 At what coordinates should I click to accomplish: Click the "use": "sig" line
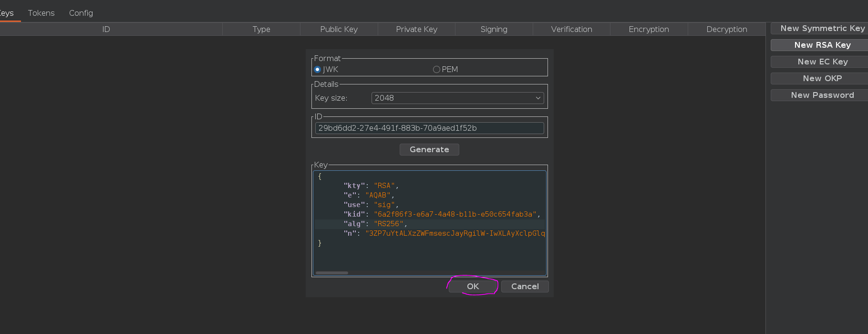pos(371,205)
